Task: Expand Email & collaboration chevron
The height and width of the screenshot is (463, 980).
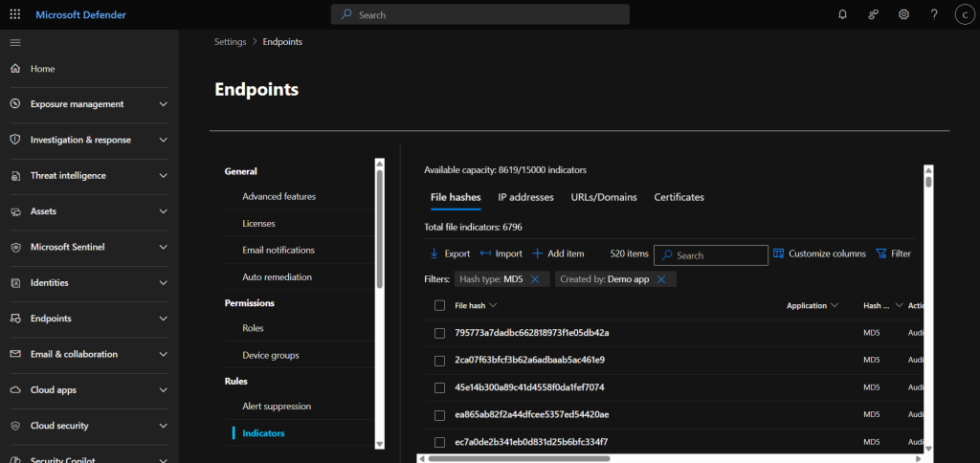Action: point(163,354)
